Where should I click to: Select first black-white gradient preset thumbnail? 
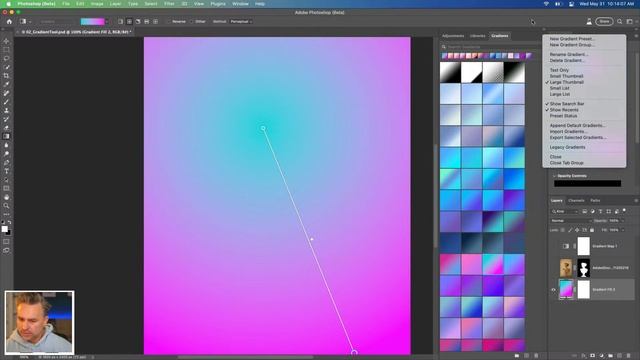[450, 72]
